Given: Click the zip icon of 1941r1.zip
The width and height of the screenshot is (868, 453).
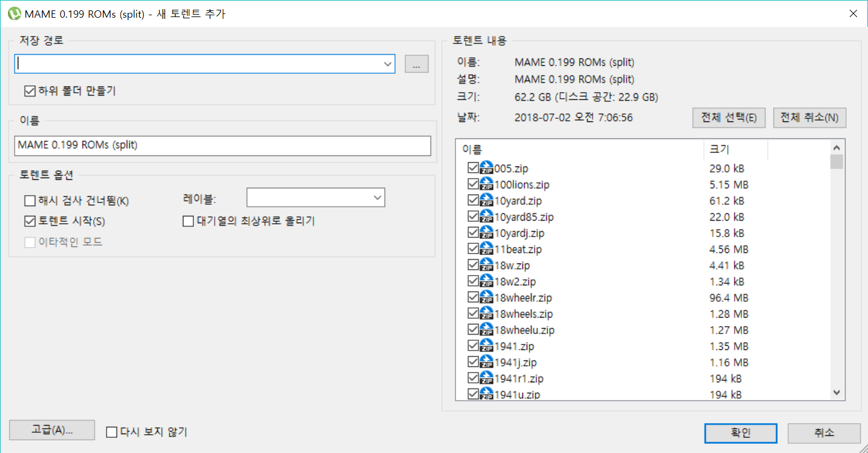Looking at the screenshot, I should click(486, 378).
